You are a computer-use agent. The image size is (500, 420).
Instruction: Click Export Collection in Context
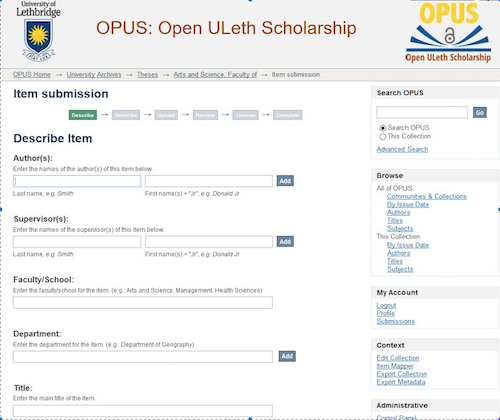[402, 374]
